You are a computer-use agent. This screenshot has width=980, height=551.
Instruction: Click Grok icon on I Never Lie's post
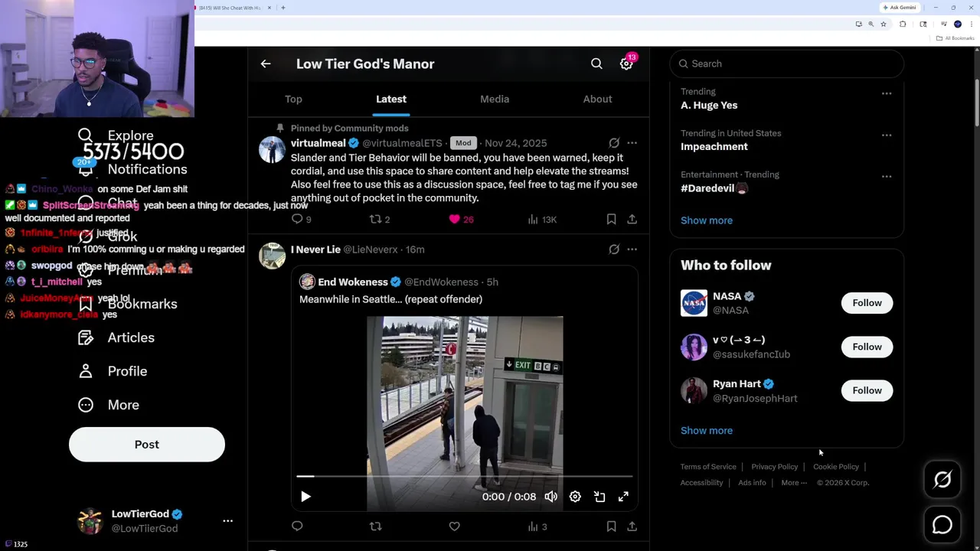click(614, 249)
